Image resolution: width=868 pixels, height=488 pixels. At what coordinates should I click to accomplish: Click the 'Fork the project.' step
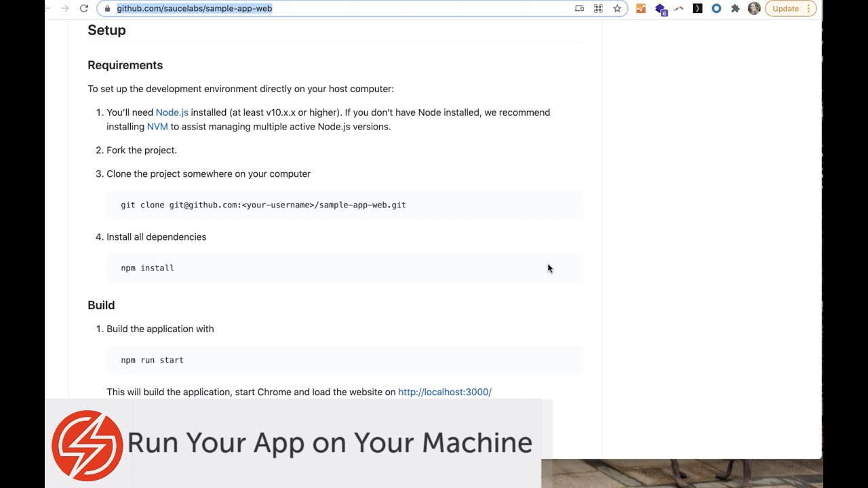pyautogui.click(x=142, y=150)
